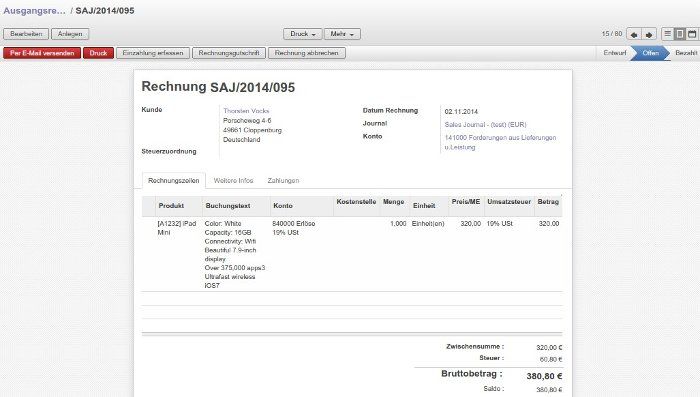Cancel invoice with Rechnung abbrechen
The image size is (700, 397).
pos(307,53)
